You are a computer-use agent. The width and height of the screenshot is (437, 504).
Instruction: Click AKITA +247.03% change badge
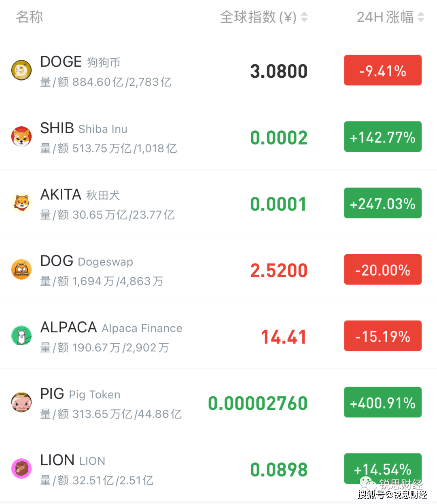pyautogui.click(x=382, y=203)
